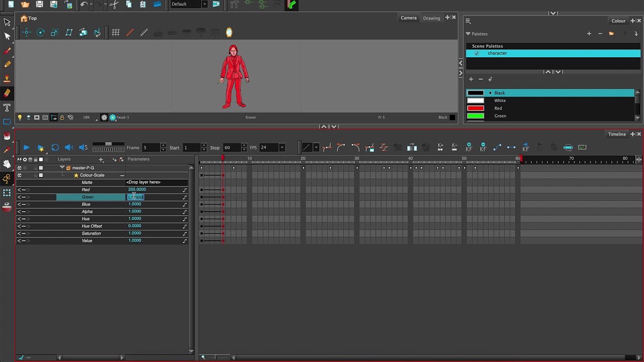Click the add keyframe KF plus icon
The width and height of the screenshot is (644, 362).
tap(469, 147)
